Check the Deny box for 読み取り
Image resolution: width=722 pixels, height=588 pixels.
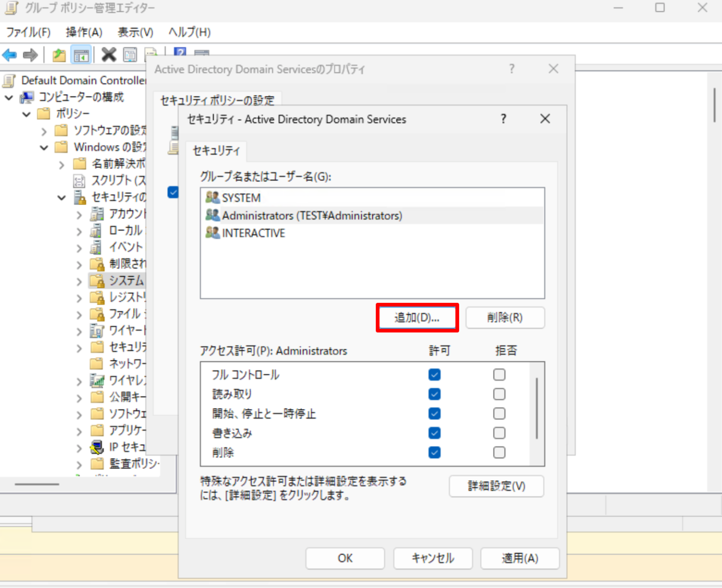499,394
